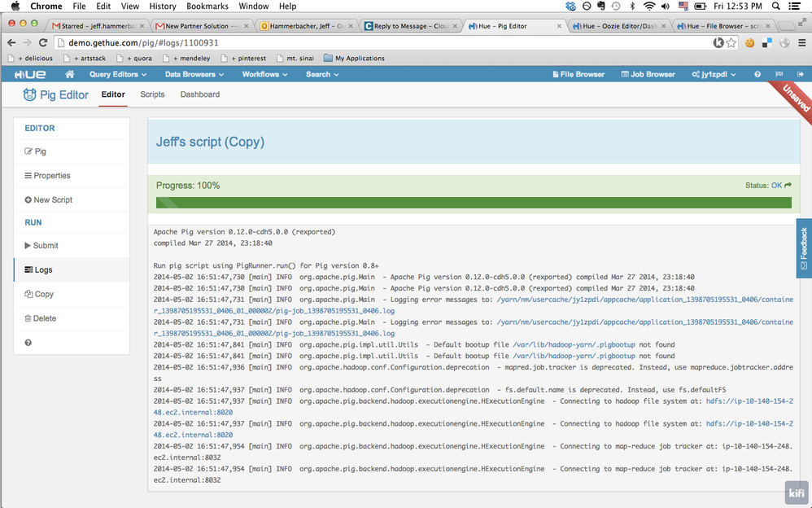The height and width of the screenshot is (508, 812).
Task: Switch to the Dashboard tab
Action: tap(200, 94)
